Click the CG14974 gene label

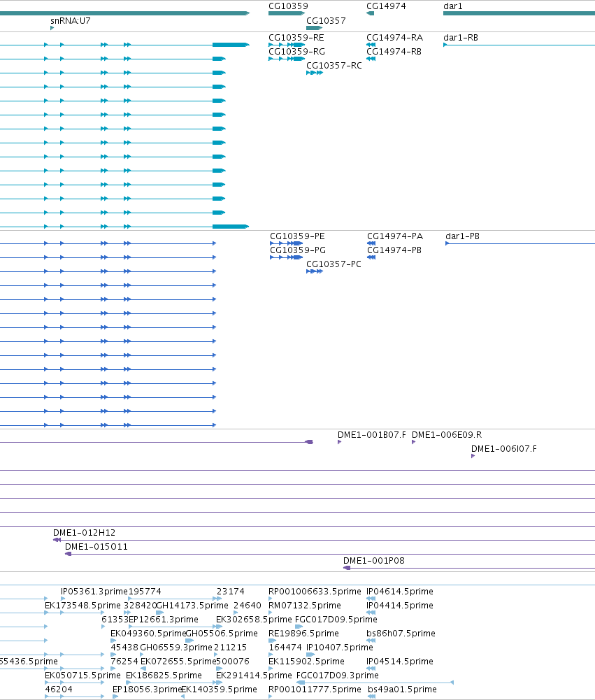(386, 6)
